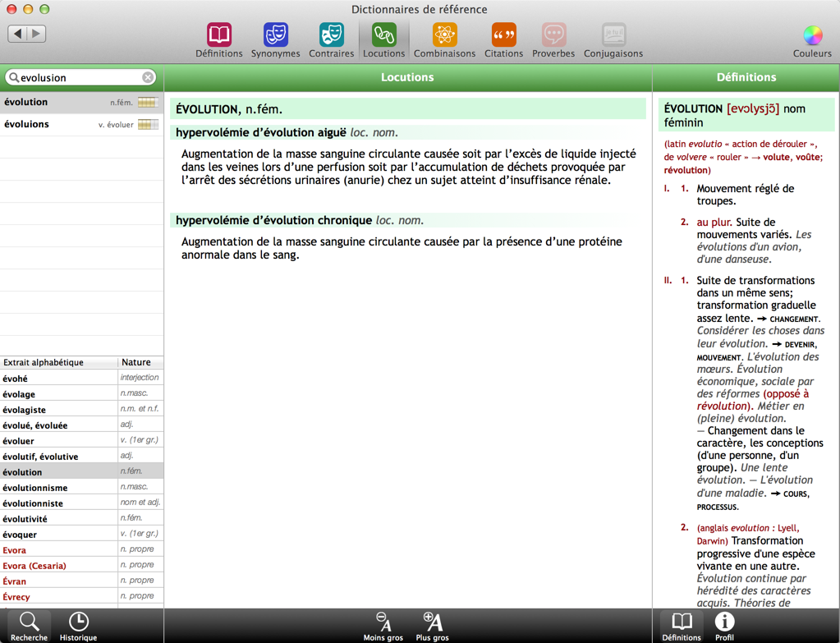Increase text size with Plus gros
This screenshot has height=643, width=840.
coord(433,626)
